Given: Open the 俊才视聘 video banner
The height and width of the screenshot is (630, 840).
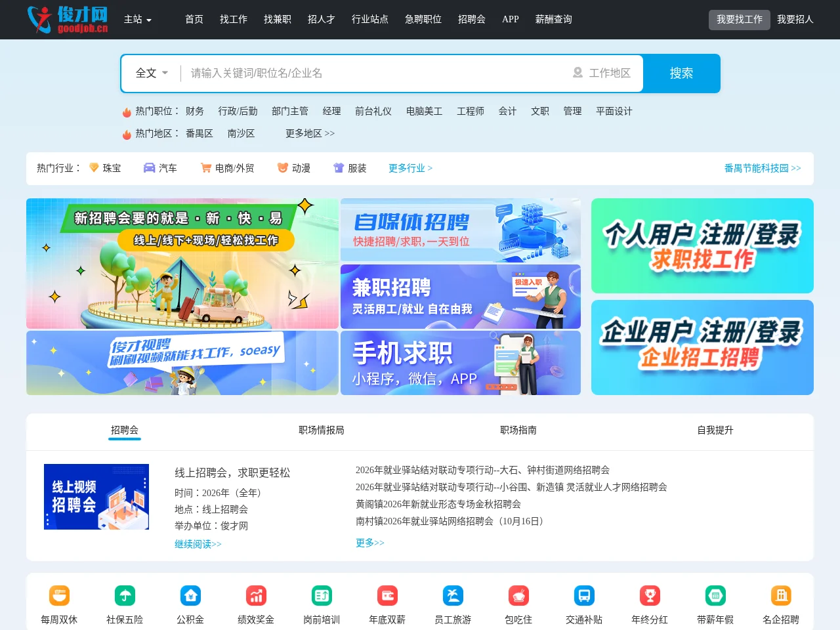Looking at the screenshot, I should 182,363.
